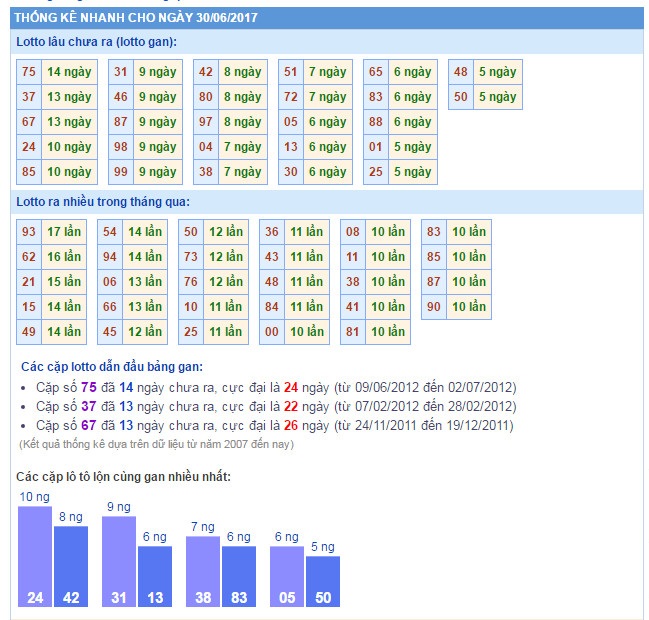The width and height of the screenshot is (649, 620).
Task: Click number 31 with 9 ngày
Action: click(121, 72)
